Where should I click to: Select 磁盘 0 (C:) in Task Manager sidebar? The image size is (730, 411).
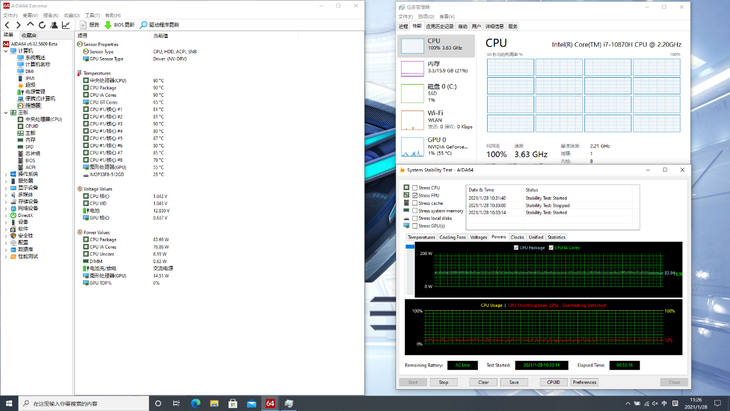(x=436, y=93)
